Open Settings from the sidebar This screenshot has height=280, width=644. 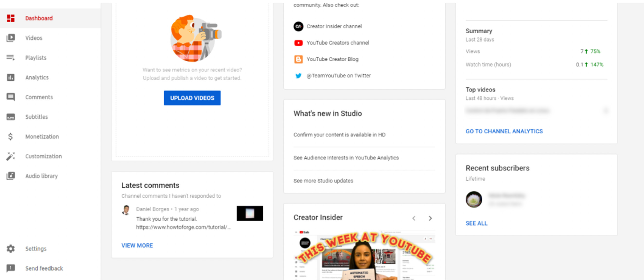[x=36, y=249]
